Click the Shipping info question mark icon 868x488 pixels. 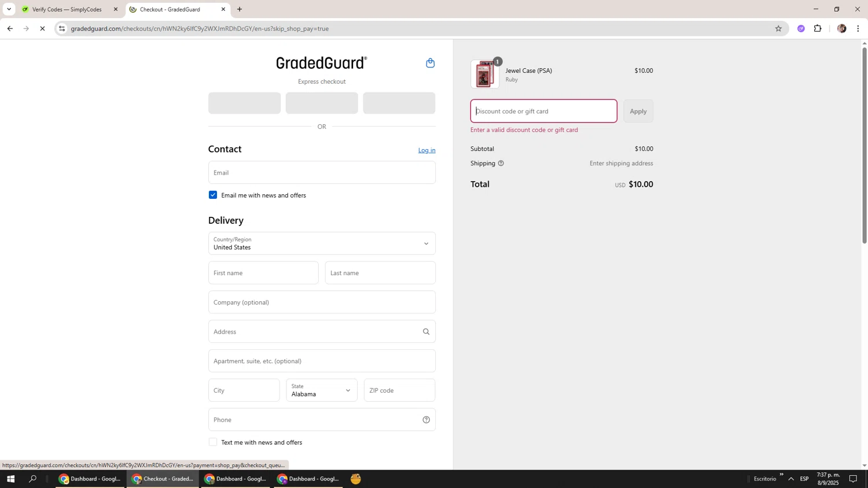(x=501, y=163)
